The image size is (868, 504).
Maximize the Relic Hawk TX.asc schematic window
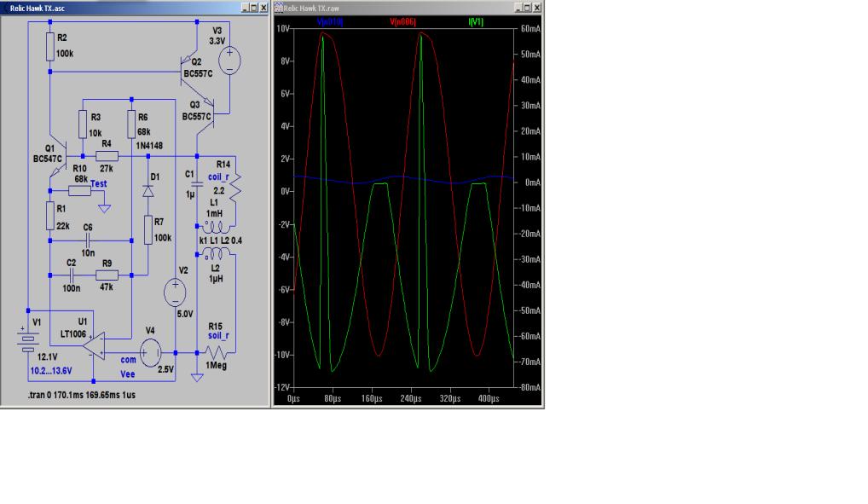click(252, 7)
